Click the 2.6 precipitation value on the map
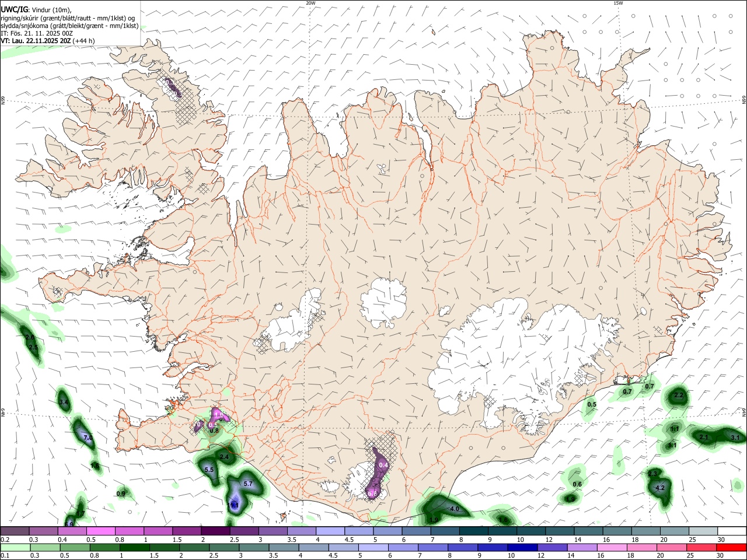The width and height of the screenshot is (747, 560). [x=30, y=338]
